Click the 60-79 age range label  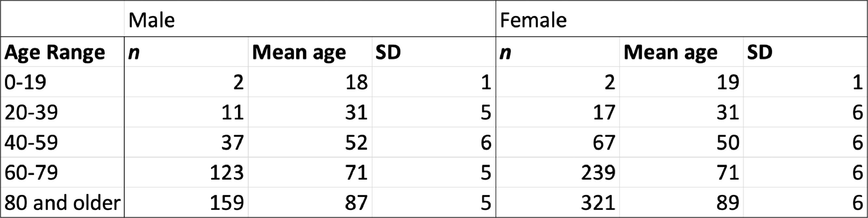pyautogui.click(x=31, y=172)
